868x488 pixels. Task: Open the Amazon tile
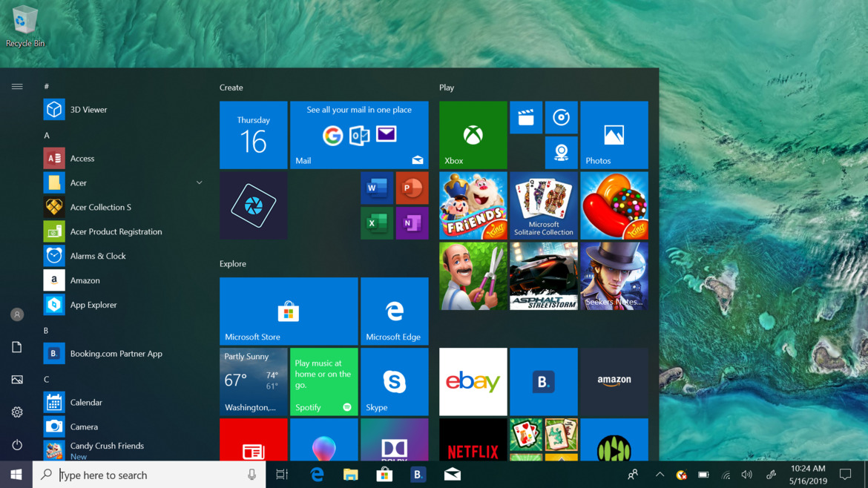pyautogui.click(x=614, y=382)
